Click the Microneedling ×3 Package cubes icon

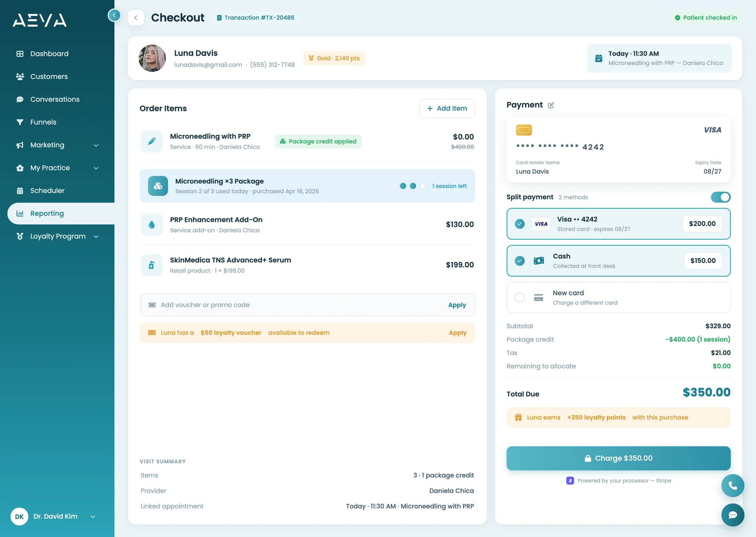tap(158, 186)
